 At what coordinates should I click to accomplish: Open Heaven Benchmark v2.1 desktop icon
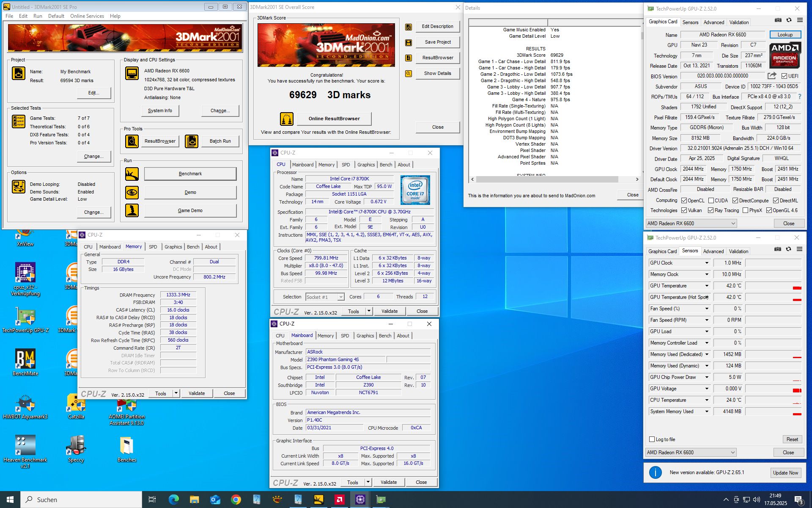[x=25, y=451]
